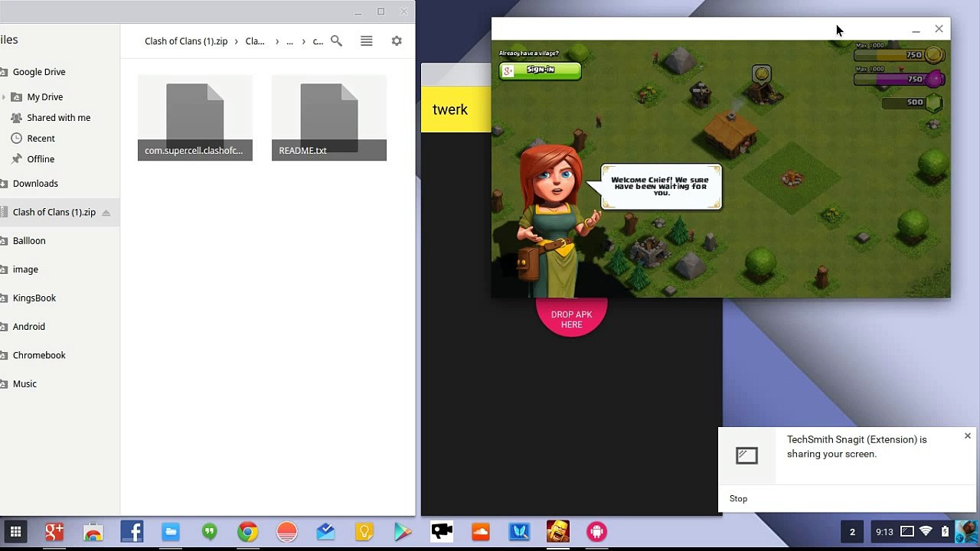Open Google Keep lightbulb icon on shelf

click(364, 531)
